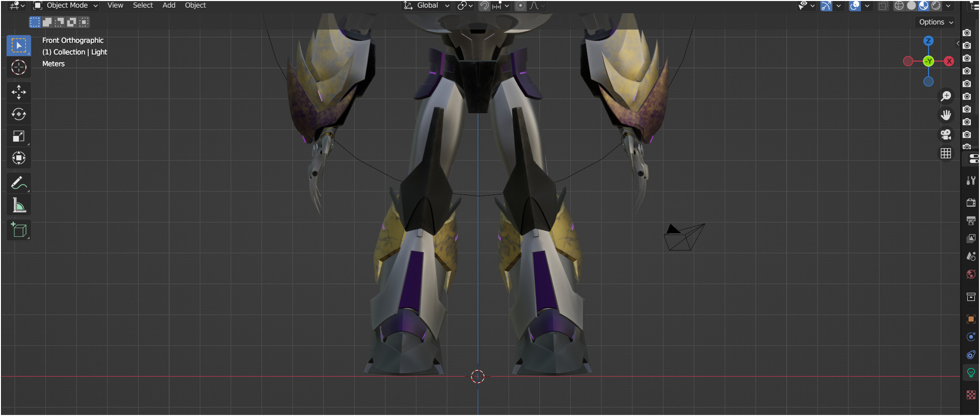
Task: Open the pivot point dropdown
Action: (x=465, y=6)
